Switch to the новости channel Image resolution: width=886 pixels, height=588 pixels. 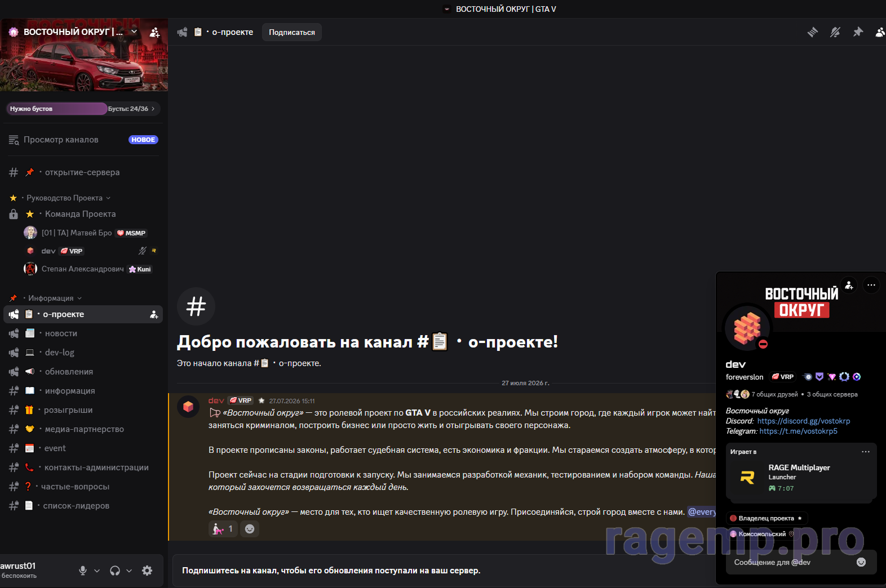[x=83, y=333]
